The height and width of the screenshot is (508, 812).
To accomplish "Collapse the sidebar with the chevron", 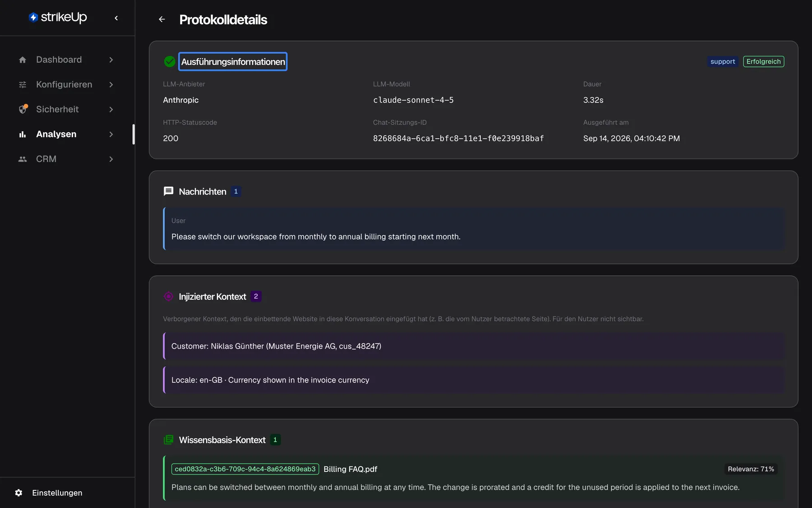I will [116, 18].
